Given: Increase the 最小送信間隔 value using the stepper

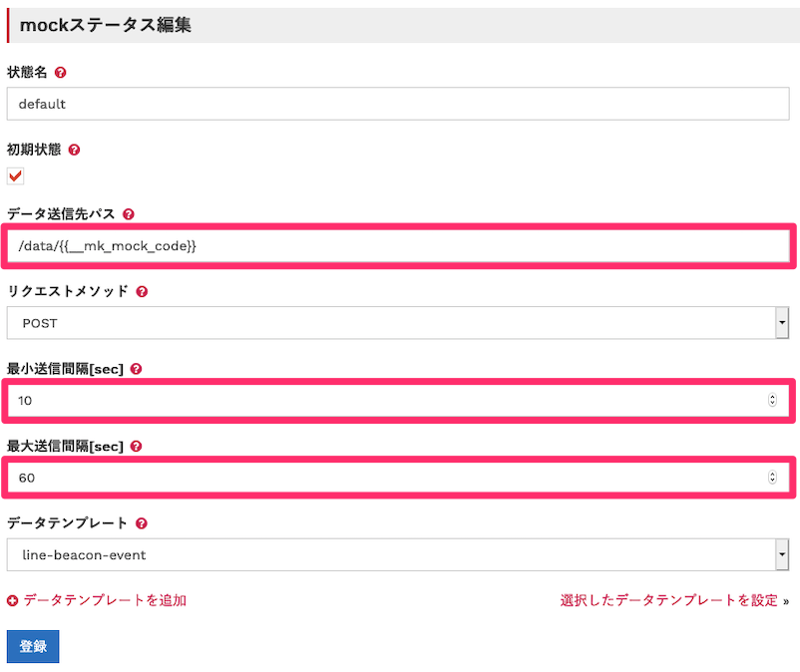Looking at the screenshot, I should 773,397.
